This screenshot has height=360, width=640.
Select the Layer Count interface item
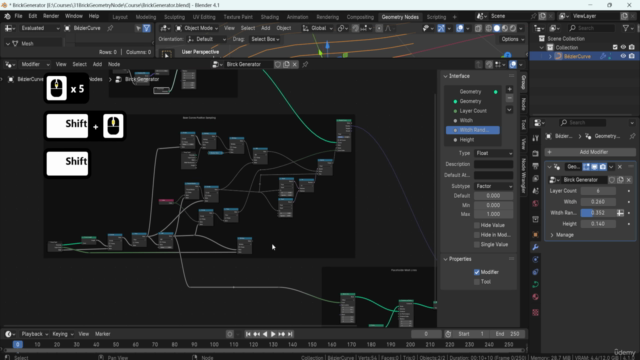click(473, 111)
